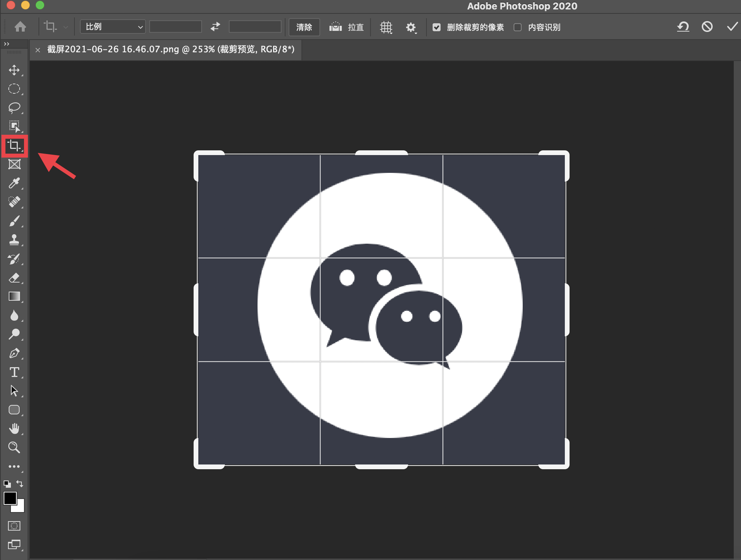Screen dimensions: 741x560
Task: Click the crop width input field
Action: click(175, 27)
